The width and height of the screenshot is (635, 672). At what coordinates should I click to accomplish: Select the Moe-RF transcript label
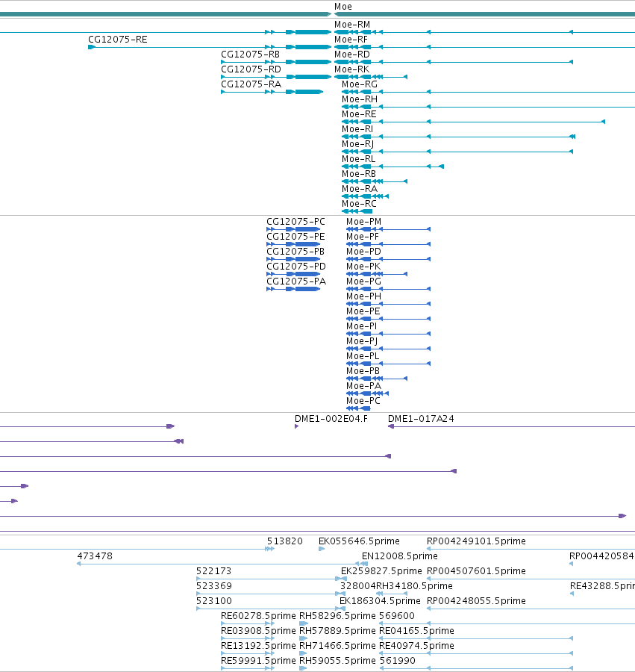tap(351, 40)
